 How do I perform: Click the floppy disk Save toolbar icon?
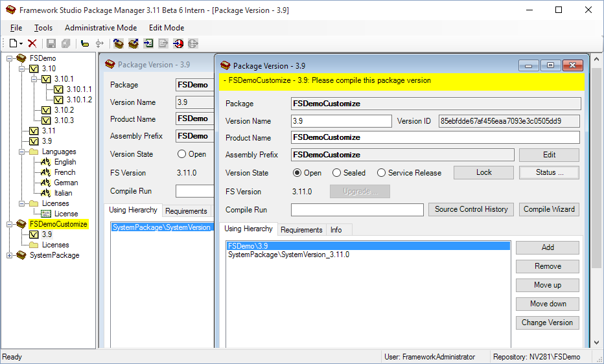click(x=51, y=43)
